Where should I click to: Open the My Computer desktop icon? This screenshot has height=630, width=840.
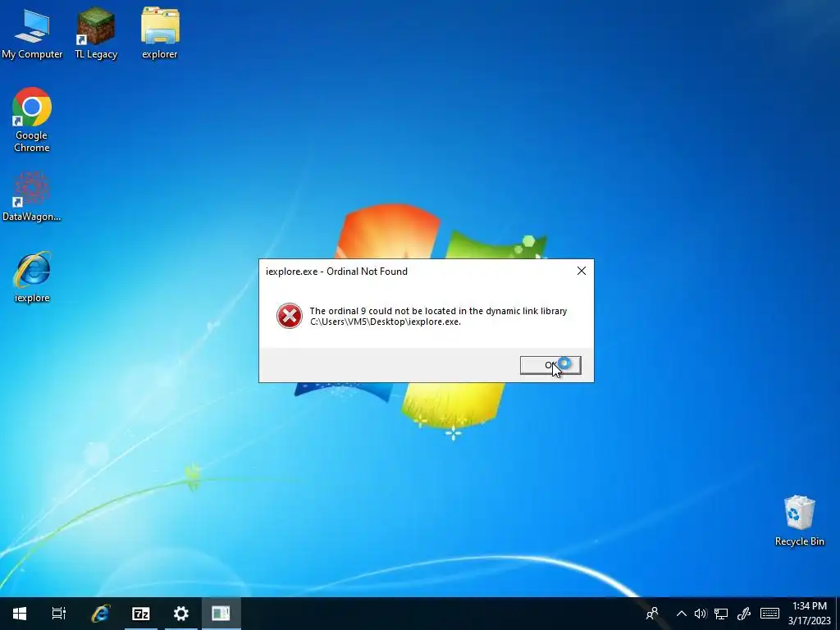32,34
